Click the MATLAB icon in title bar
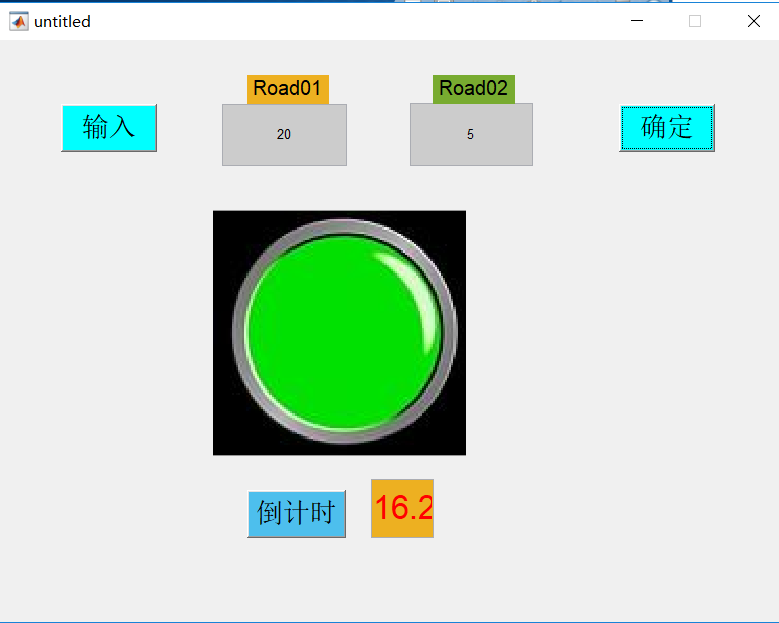The image size is (779, 623). [19, 21]
